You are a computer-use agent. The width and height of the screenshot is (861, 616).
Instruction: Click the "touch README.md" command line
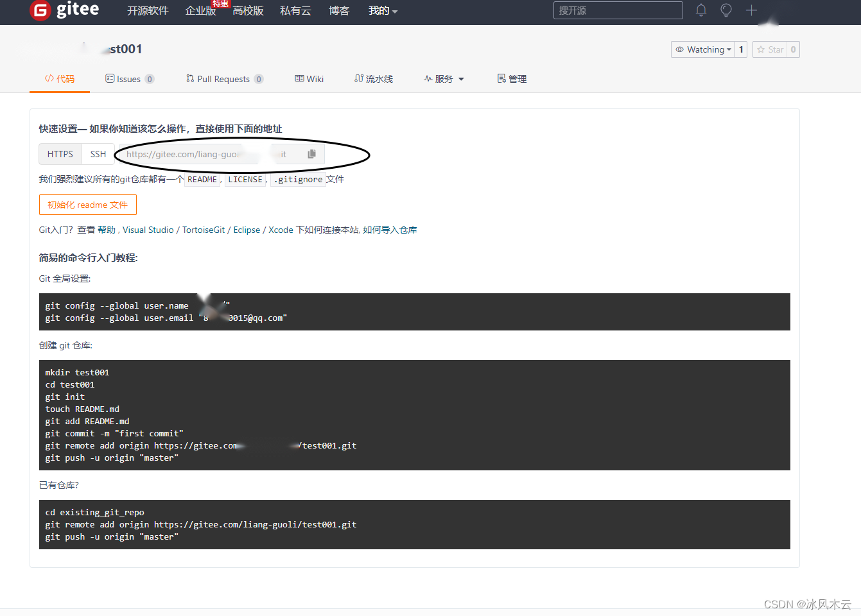[x=82, y=409]
